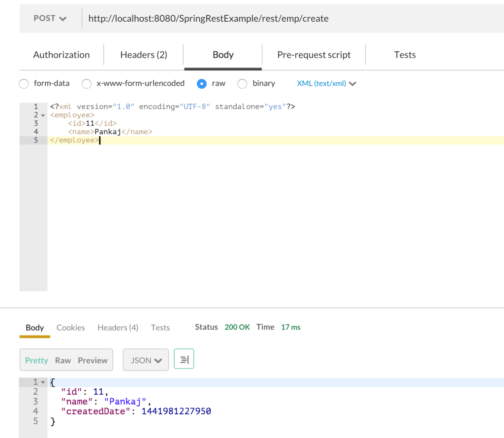The height and width of the screenshot is (438, 504).
Task: Open the Tests request tab
Action: pos(405,55)
